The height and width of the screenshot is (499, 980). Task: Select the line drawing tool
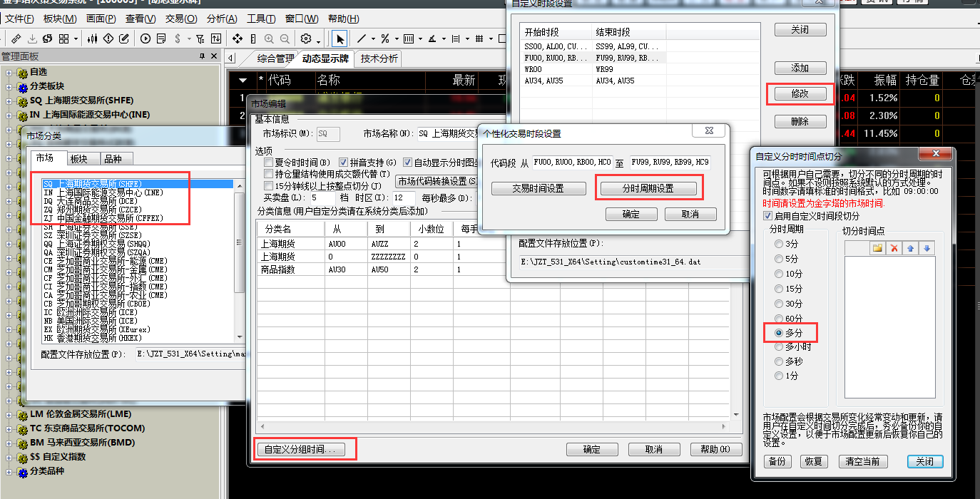[x=361, y=38]
